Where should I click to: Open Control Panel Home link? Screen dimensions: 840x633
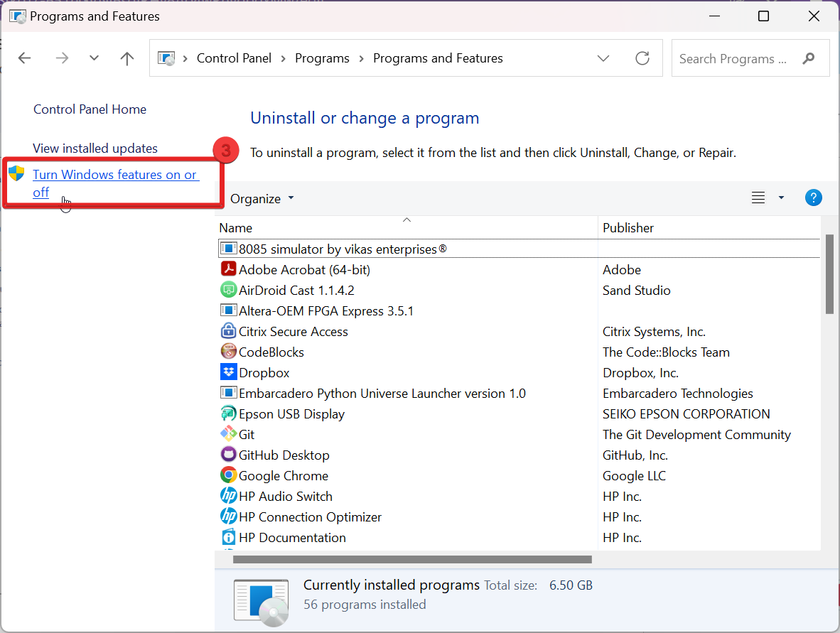[x=90, y=109]
